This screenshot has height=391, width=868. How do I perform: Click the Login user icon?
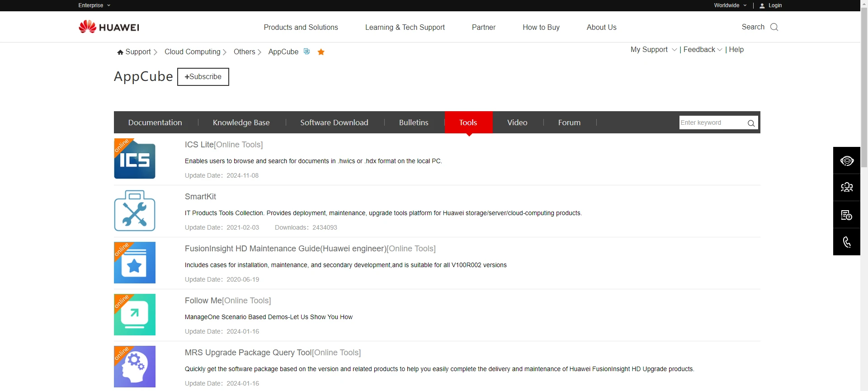762,6
